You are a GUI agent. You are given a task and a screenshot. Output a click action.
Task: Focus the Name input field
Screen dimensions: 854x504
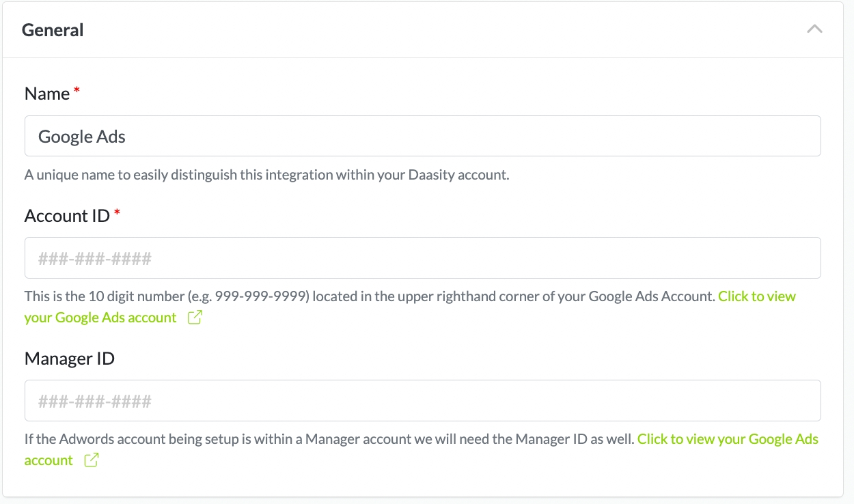pos(422,136)
